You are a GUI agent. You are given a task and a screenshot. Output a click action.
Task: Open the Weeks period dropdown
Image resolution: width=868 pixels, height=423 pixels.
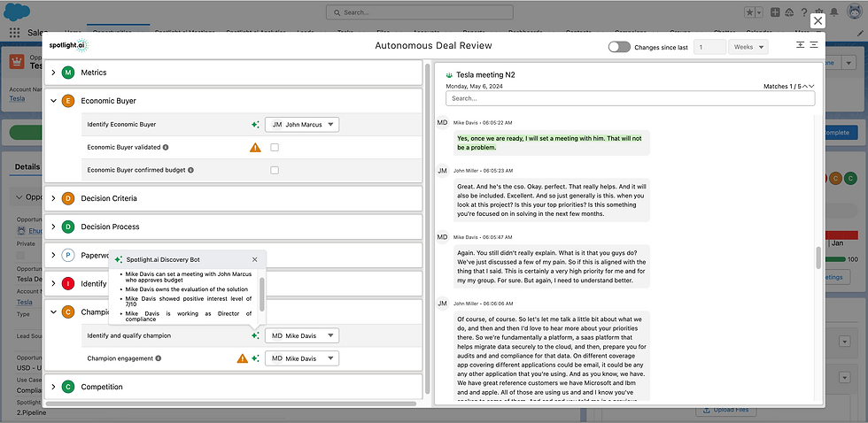748,47
